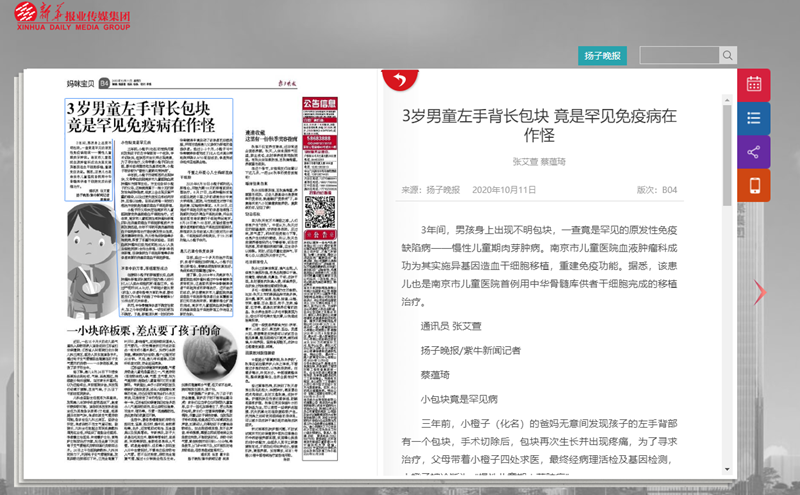Screen dimensions: 800x495
Task: Click the 扬子晚报 button
Action: 602,56
